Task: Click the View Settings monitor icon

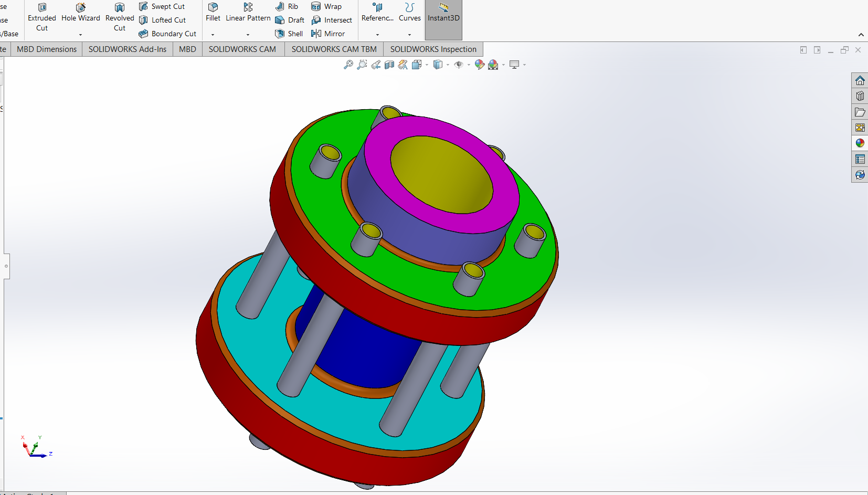Action: tap(514, 65)
